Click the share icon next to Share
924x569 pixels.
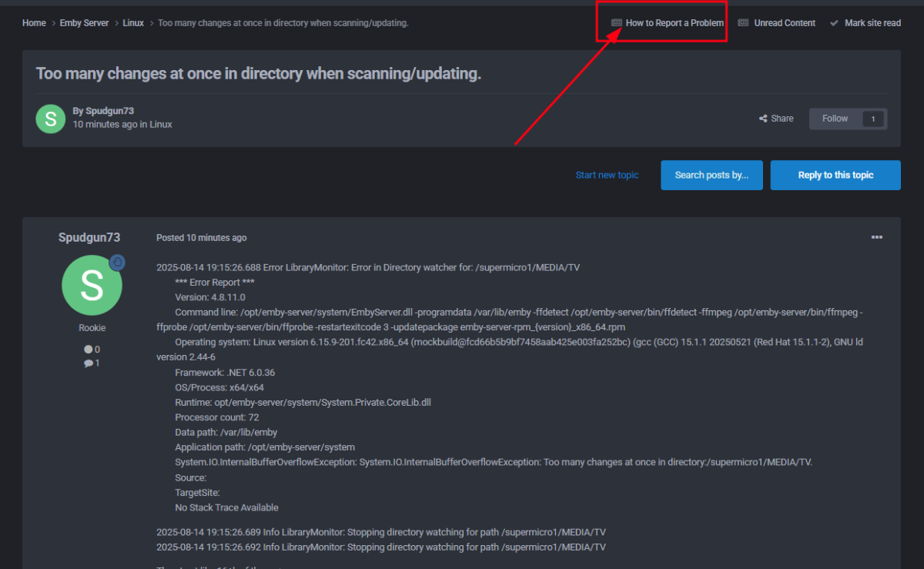[763, 119]
